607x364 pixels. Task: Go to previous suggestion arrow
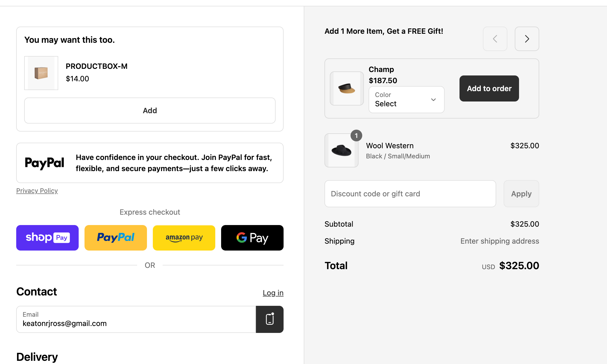495,39
